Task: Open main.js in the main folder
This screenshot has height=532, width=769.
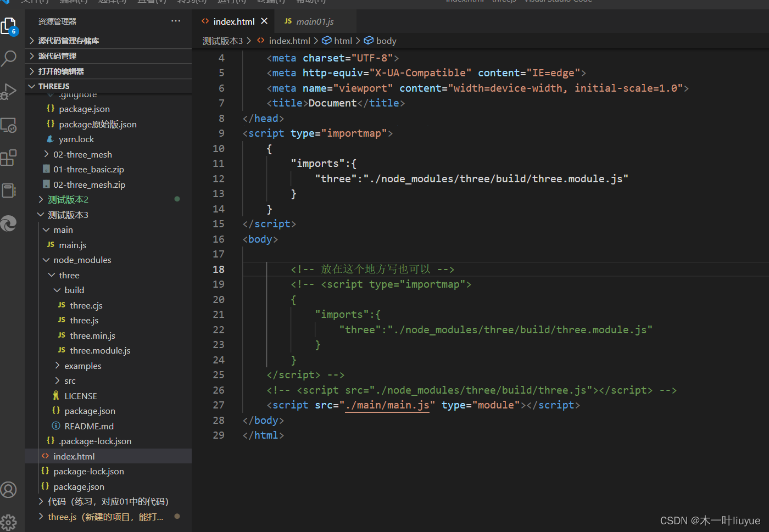Action: click(108, 245)
